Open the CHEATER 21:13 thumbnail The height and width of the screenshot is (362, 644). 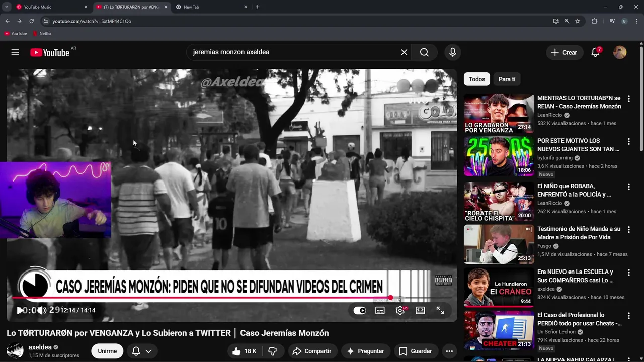click(x=499, y=330)
